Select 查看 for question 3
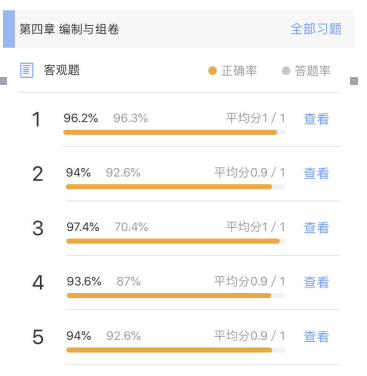This screenshot has height=376, width=367. (x=316, y=228)
